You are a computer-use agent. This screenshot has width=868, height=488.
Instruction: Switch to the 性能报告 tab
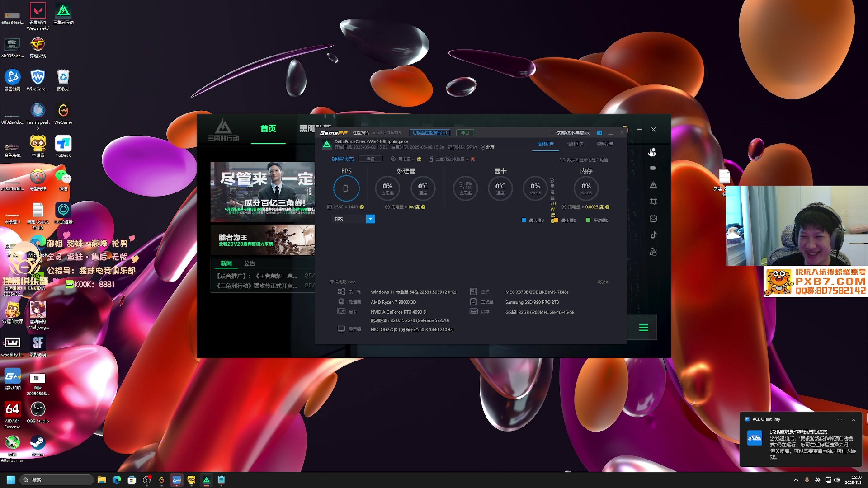[x=545, y=144]
